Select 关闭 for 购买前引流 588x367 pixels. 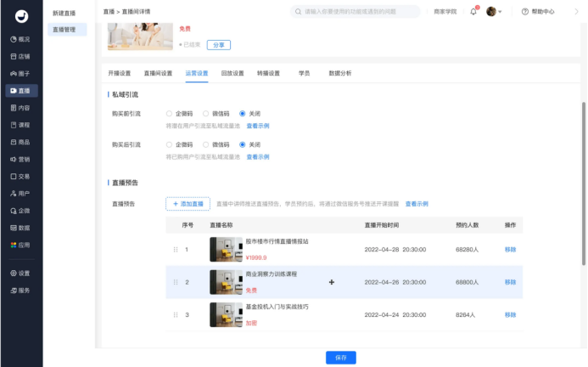pyautogui.click(x=243, y=114)
